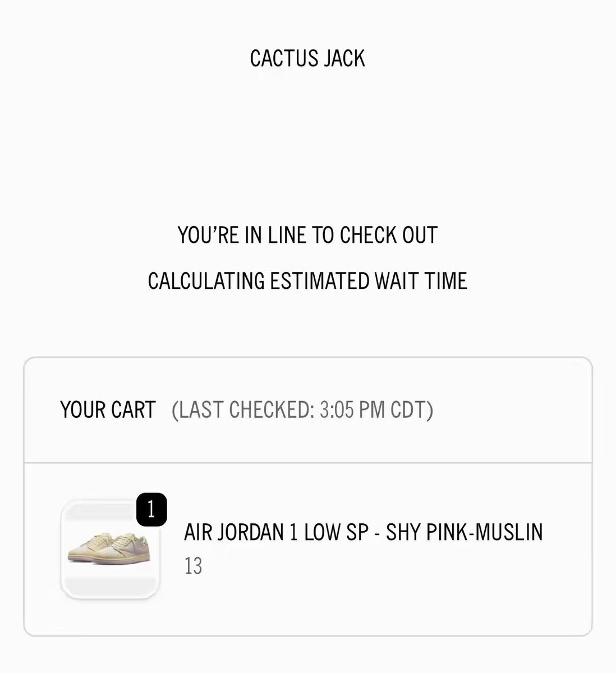Click the Last Checked 3:05 PM CDT timestamp
The width and height of the screenshot is (616, 673).
pos(302,410)
